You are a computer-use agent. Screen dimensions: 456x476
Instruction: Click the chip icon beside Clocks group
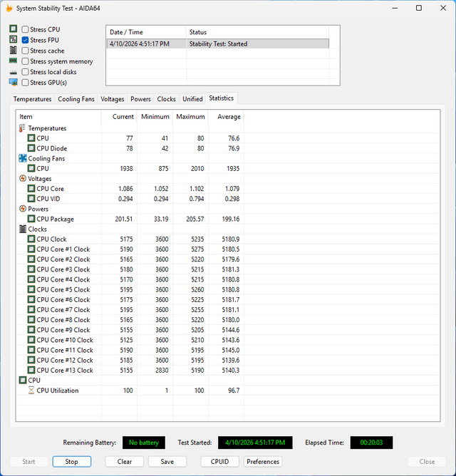pyautogui.click(x=23, y=229)
